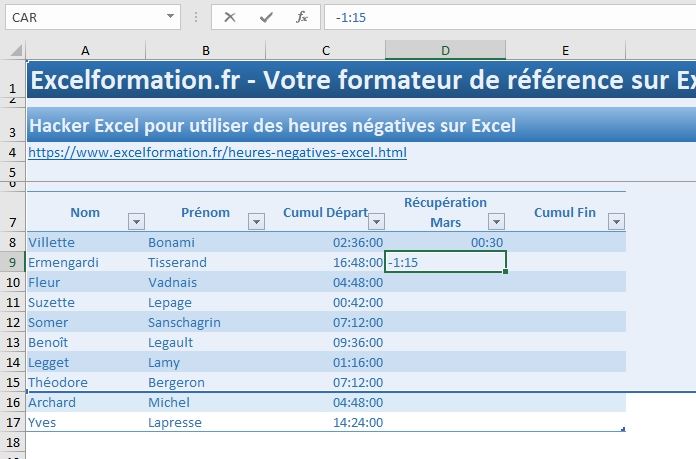Select column D header
The height and width of the screenshot is (459, 696).
point(445,50)
